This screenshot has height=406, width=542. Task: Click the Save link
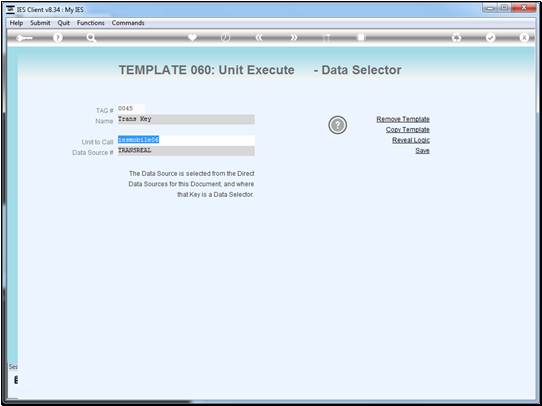(422, 151)
